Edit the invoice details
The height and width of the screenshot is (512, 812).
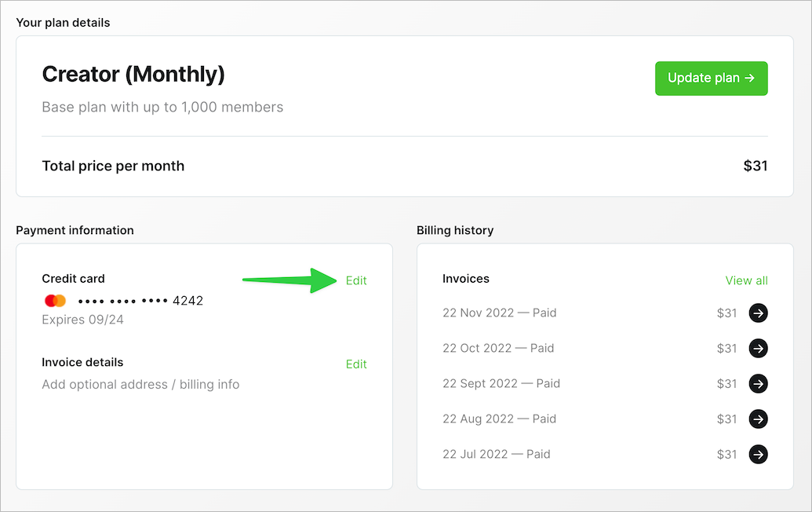[356, 364]
